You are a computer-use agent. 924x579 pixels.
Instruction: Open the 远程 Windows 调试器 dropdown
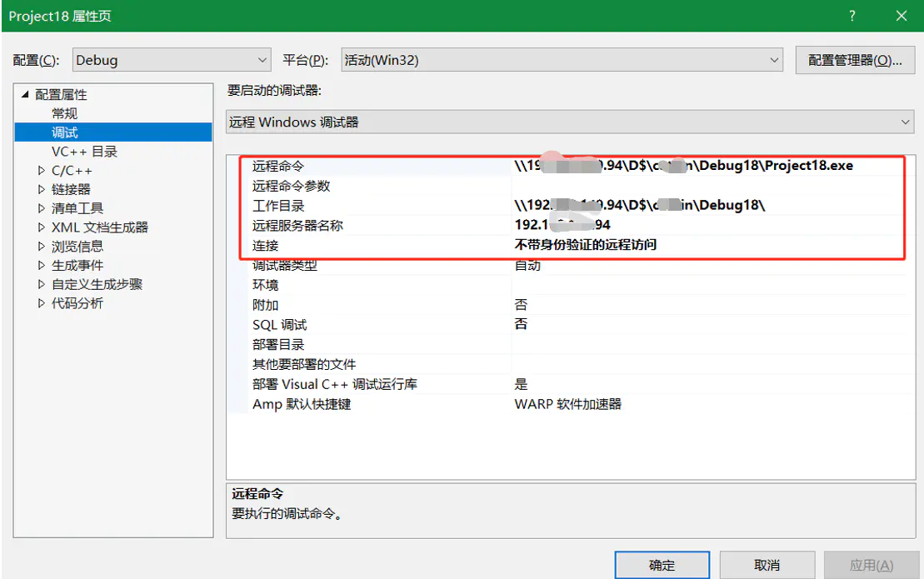tap(570, 122)
